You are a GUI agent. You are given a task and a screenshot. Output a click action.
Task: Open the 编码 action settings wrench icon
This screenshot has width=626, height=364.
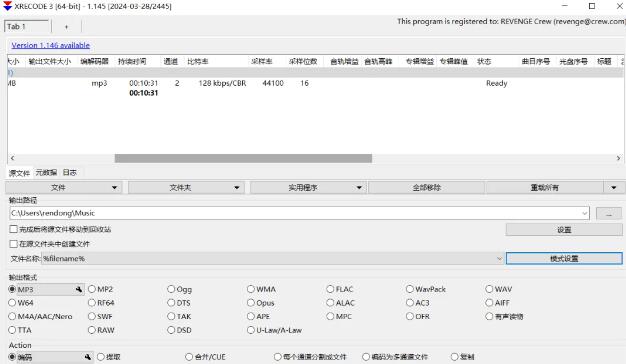pyautogui.click(x=88, y=357)
